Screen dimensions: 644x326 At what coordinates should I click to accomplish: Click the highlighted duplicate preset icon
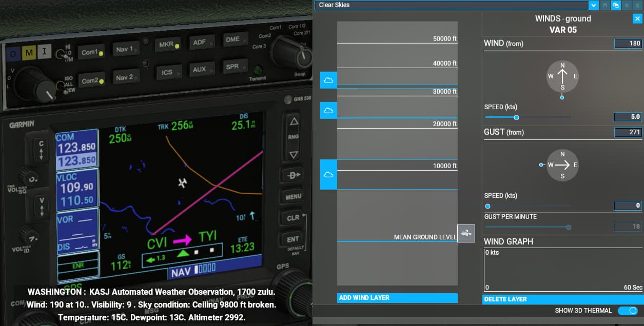615,5
